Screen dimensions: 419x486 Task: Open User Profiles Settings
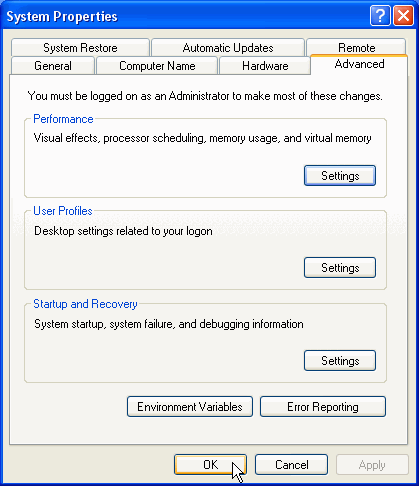(x=340, y=267)
